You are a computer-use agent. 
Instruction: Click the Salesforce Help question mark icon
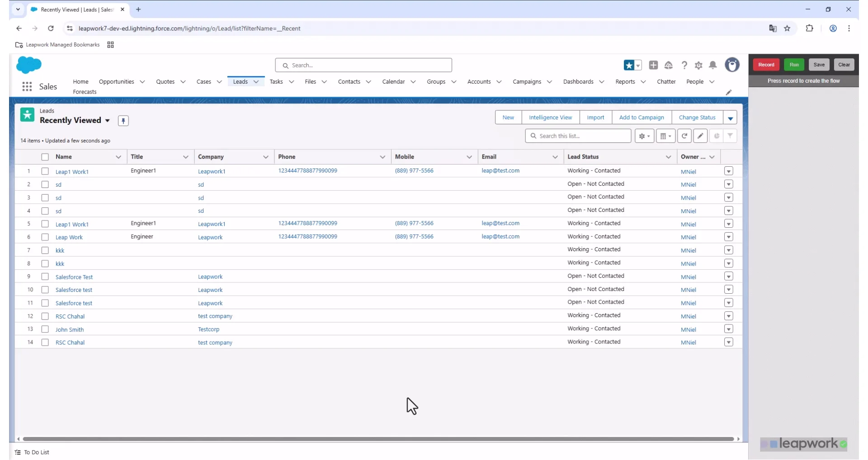[684, 65]
